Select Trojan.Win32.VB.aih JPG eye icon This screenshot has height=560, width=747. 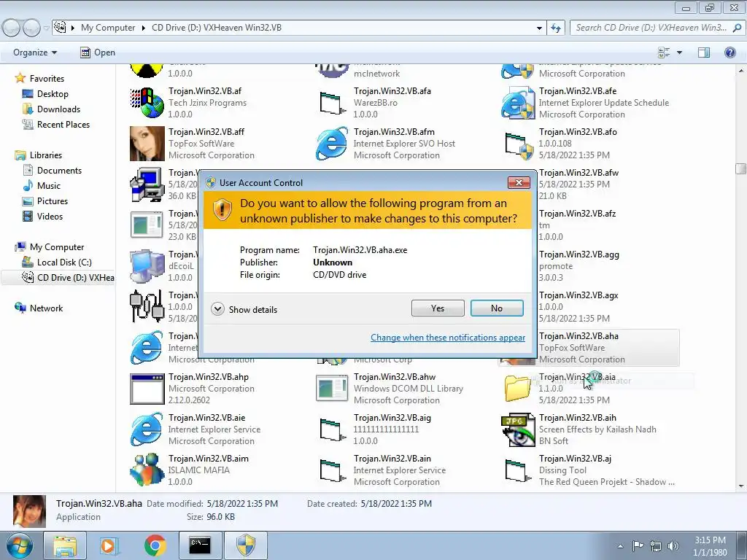coord(517,429)
